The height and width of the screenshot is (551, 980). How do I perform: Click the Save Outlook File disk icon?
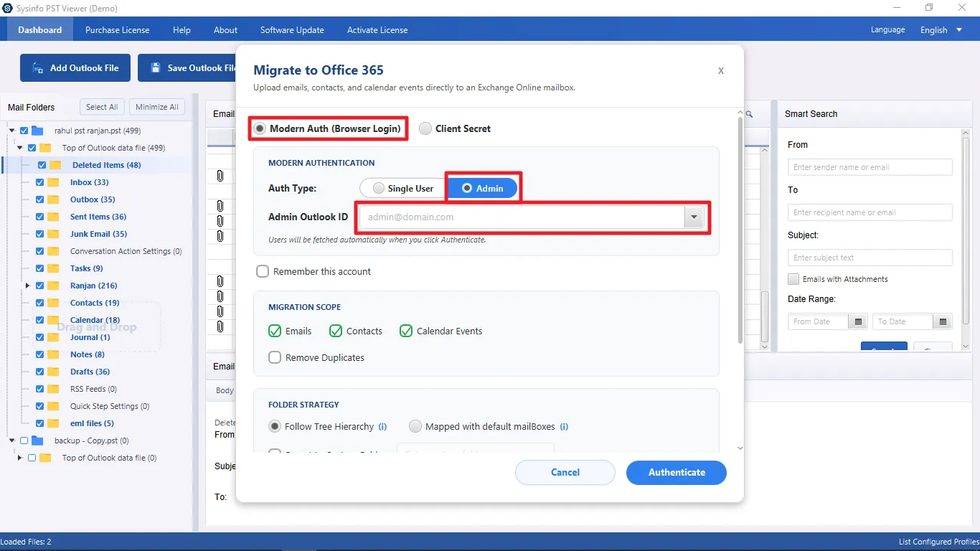click(x=155, y=68)
